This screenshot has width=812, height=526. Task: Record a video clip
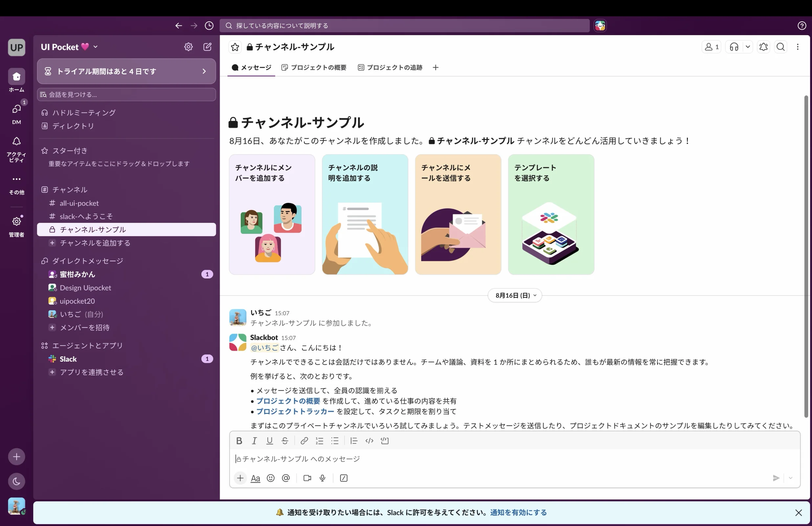pos(307,478)
